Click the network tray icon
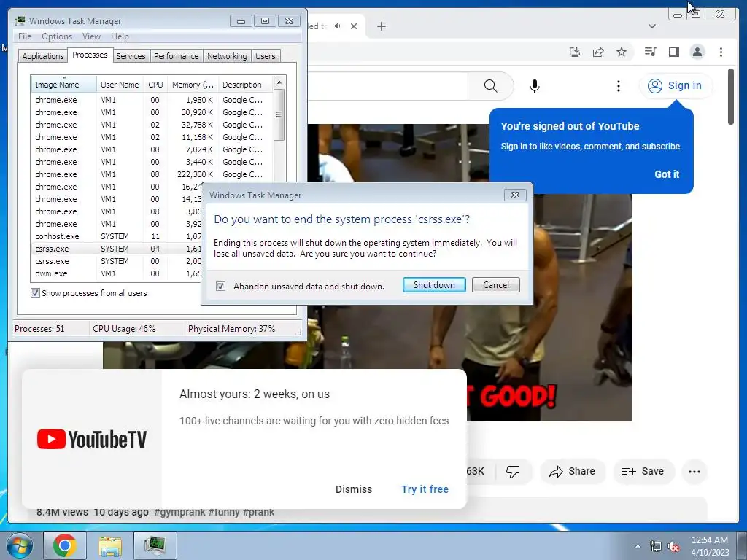This screenshot has height=560, width=747. click(656, 546)
